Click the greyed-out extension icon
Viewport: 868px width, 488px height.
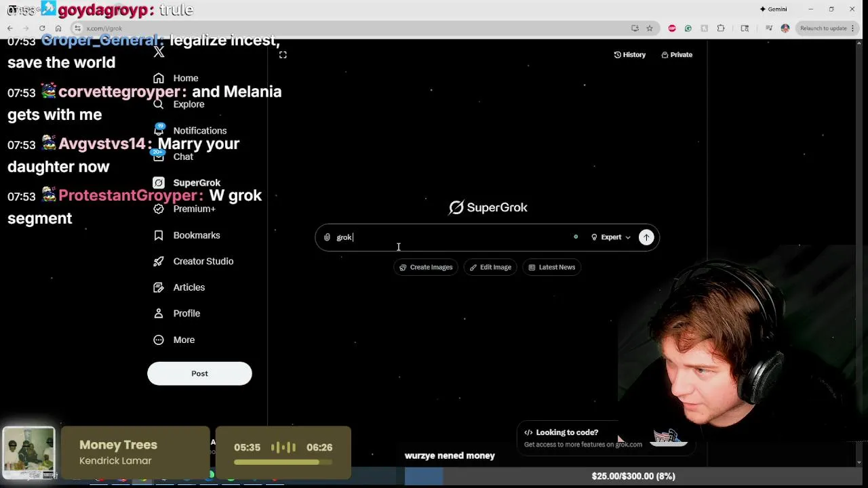pos(705,28)
